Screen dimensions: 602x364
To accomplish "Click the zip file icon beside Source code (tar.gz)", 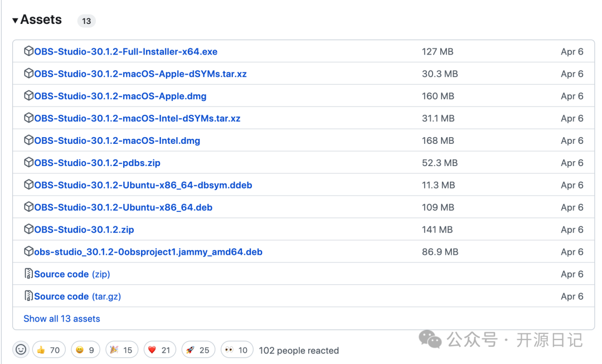I will 29,295.
